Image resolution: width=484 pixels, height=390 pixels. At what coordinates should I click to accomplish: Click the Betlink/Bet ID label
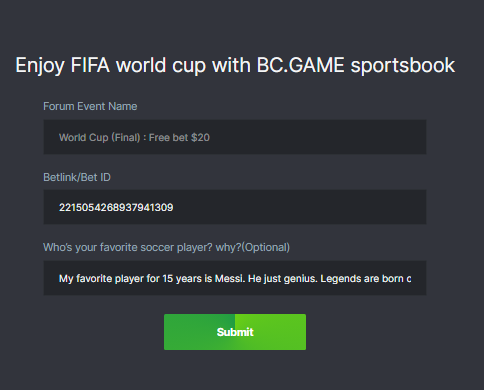tap(77, 177)
